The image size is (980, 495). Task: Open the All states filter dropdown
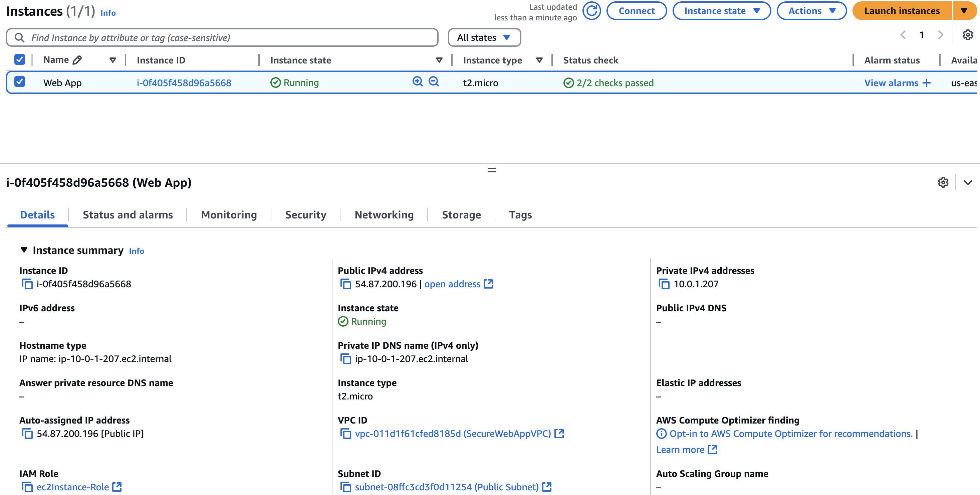pyautogui.click(x=484, y=37)
